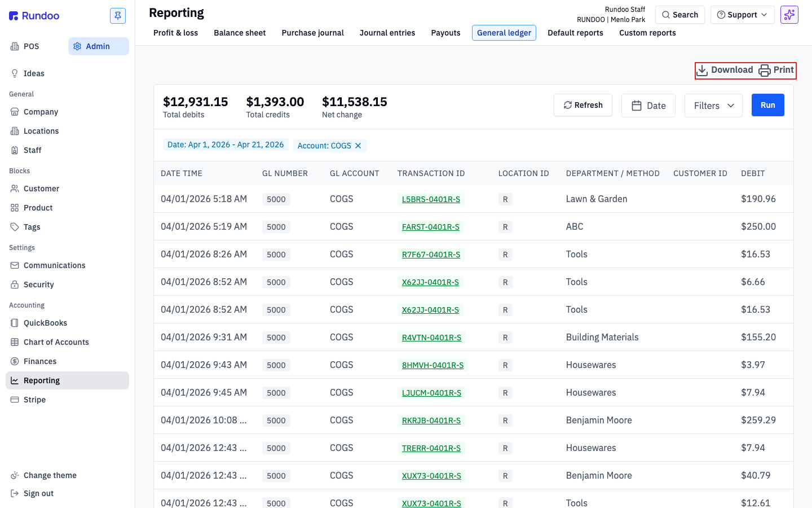Click the date range filter chip
Screen dimensions: 812x508
pyautogui.click(x=226, y=145)
